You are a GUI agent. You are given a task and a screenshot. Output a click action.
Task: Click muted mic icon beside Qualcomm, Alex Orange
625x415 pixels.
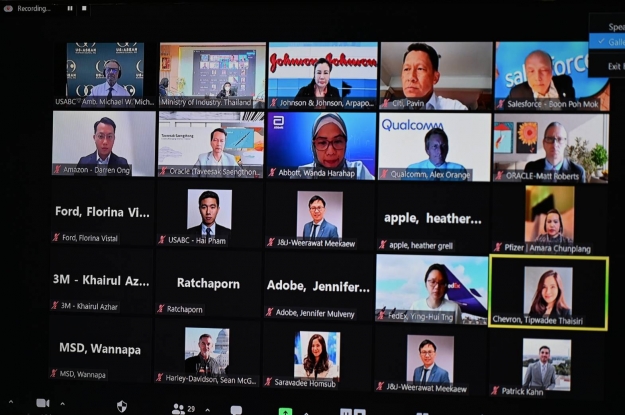point(384,174)
